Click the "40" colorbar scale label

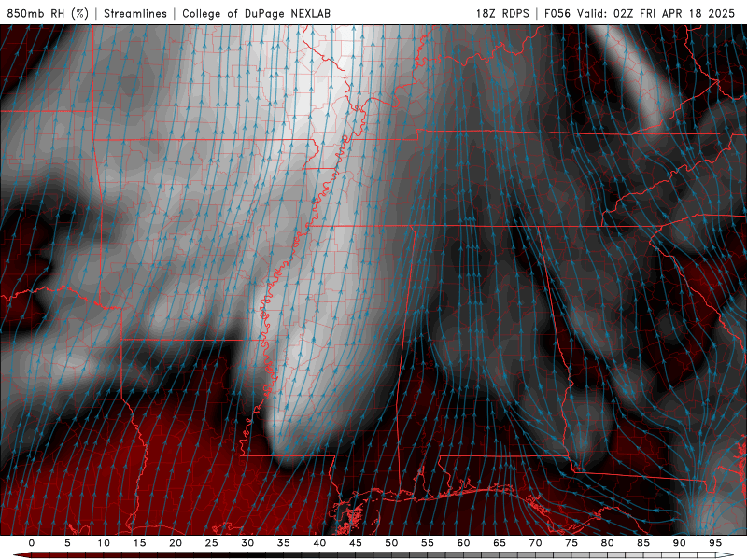coord(319,543)
